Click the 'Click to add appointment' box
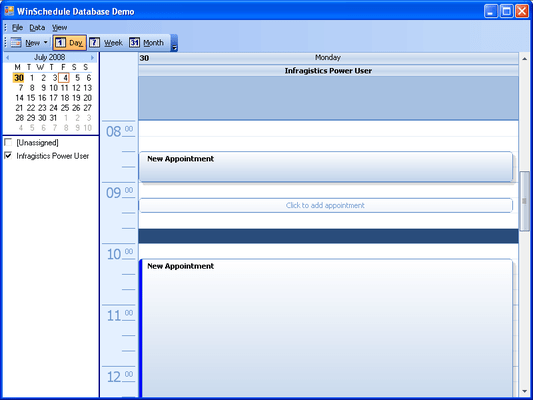The height and width of the screenshot is (400, 533). pyautogui.click(x=326, y=205)
